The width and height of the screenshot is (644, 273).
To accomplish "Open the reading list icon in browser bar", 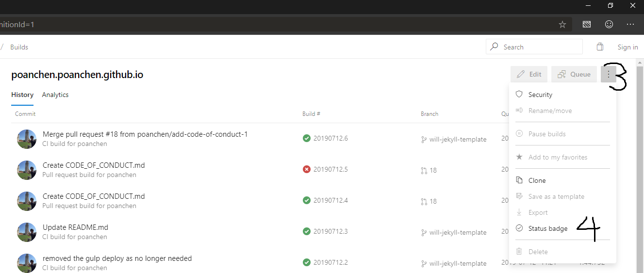I will point(587,24).
